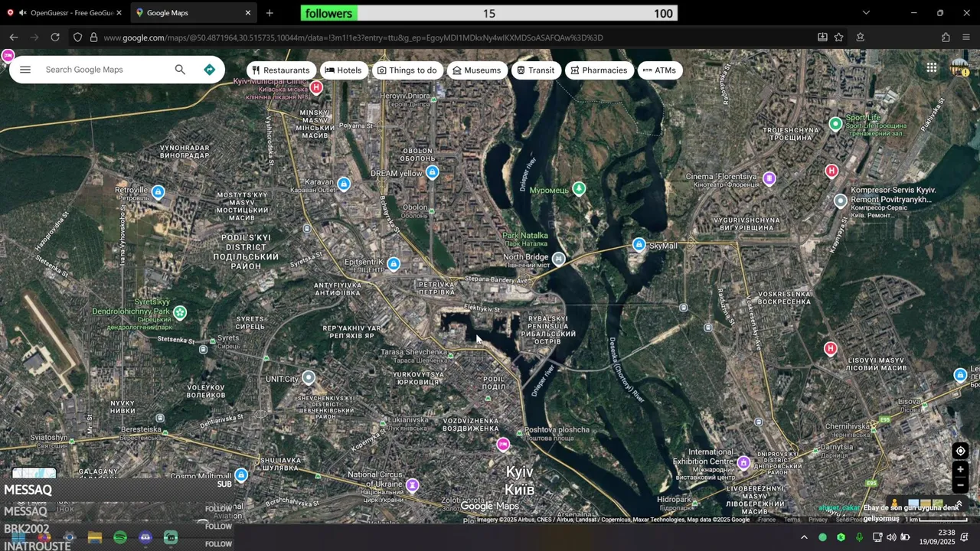Open the Cinema Florentsiya pin
The image size is (980, 551).
(769, 178)
